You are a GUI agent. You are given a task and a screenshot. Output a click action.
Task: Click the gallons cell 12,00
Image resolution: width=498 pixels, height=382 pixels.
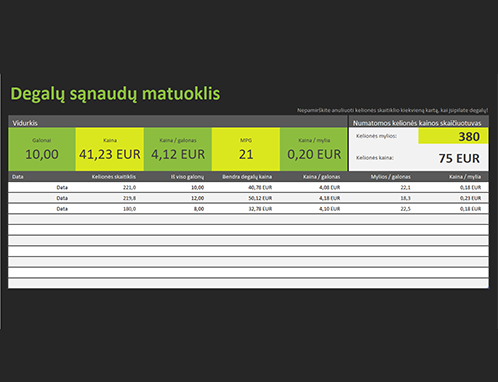pyautogui.click(x=197, y=198)
